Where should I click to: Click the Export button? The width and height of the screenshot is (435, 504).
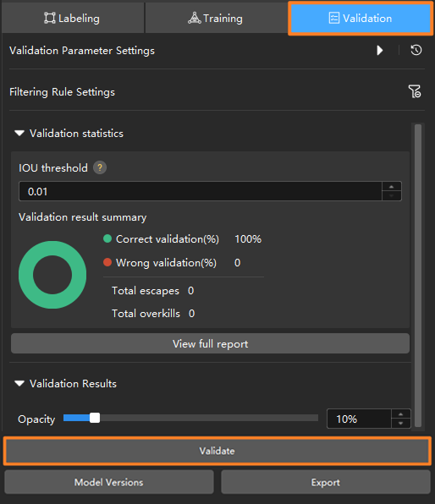click(326, 482)
